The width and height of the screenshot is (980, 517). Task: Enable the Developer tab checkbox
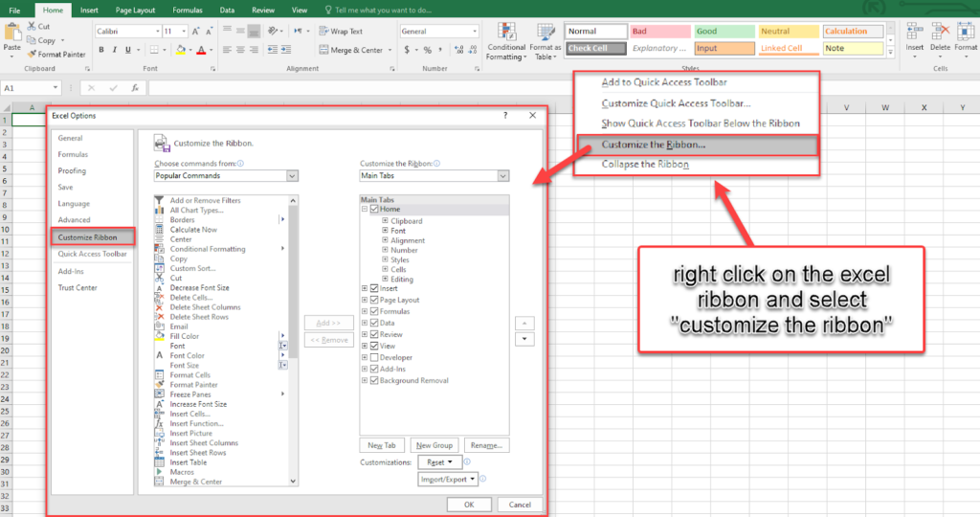coord(374,357)
